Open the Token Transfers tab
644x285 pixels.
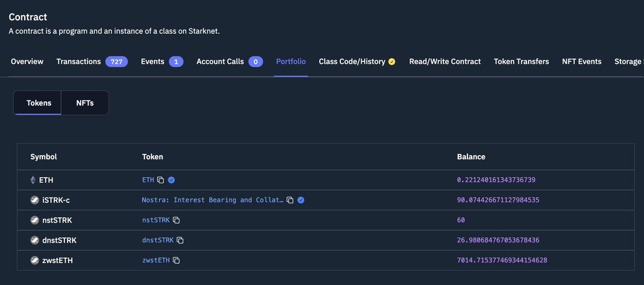[521, 62]
